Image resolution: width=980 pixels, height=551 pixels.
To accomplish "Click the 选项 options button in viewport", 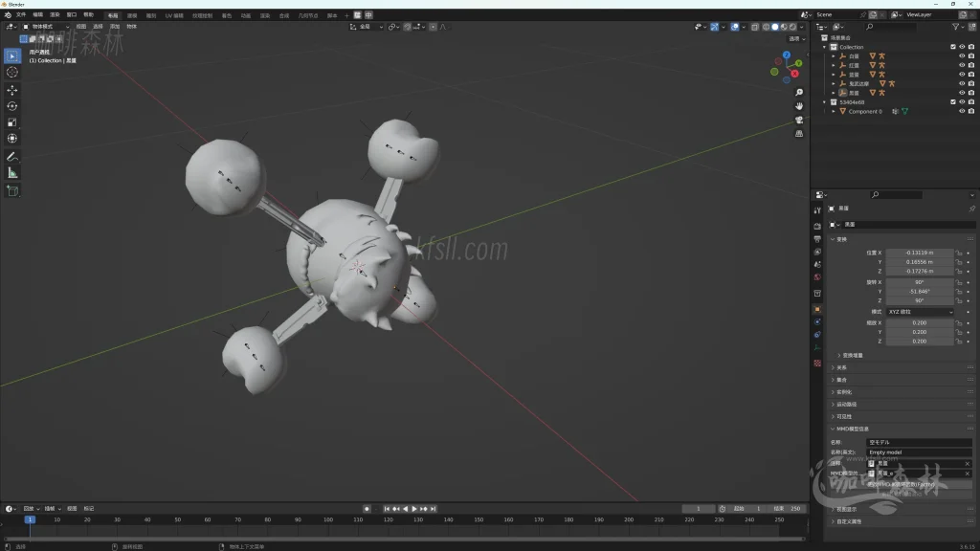I will click(x=794, y=38).
